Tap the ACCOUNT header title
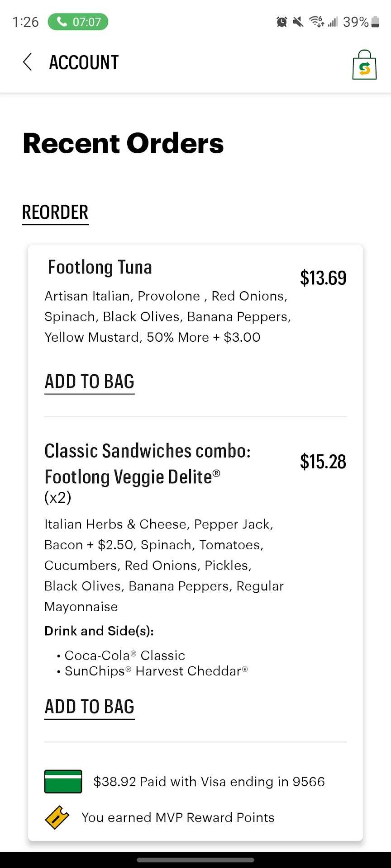The image size is (391, 868). coord(84,62)
